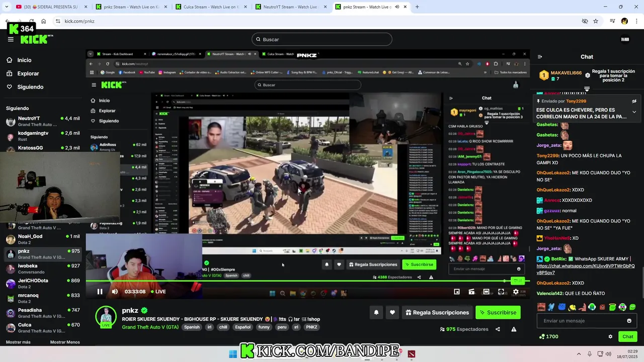Open the emoji picker in the chat input

pos(629,321)
